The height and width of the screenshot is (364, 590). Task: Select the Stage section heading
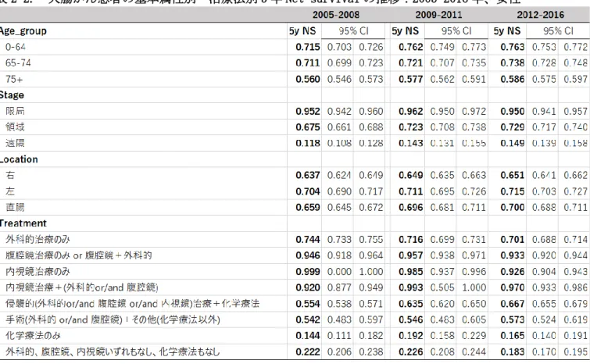[12, 95]
